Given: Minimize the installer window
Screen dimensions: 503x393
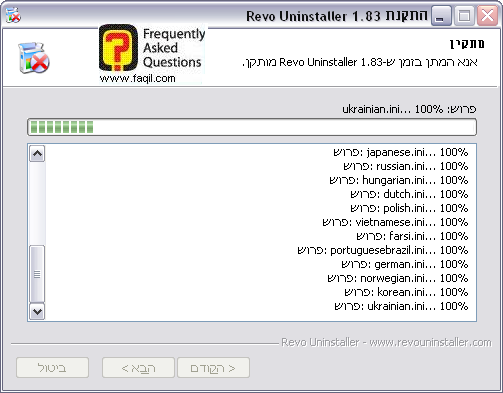Looking at the screenshot, I should pos(441,16).
